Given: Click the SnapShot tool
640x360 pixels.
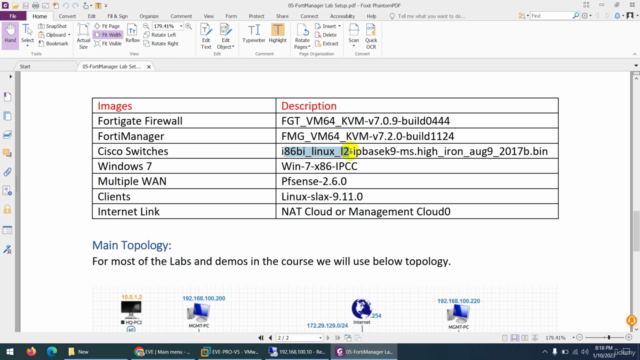Looking at the screenshot, I should coord(53,26).
